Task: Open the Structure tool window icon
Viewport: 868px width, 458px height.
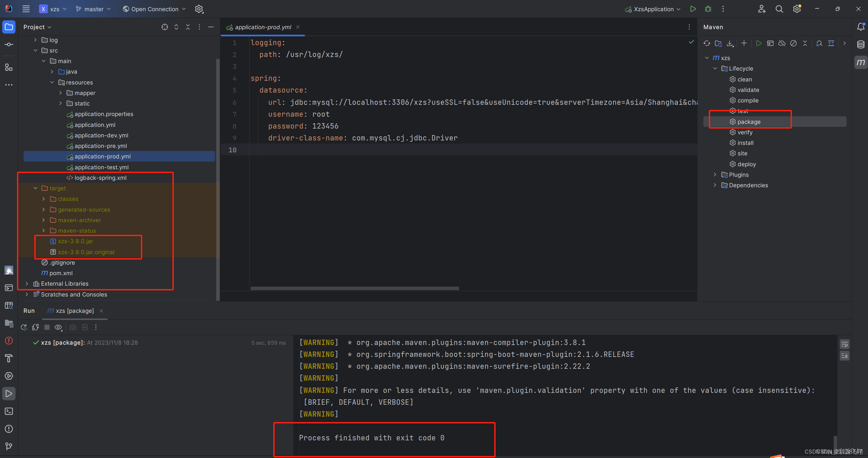Action: (x=9, y=67)
